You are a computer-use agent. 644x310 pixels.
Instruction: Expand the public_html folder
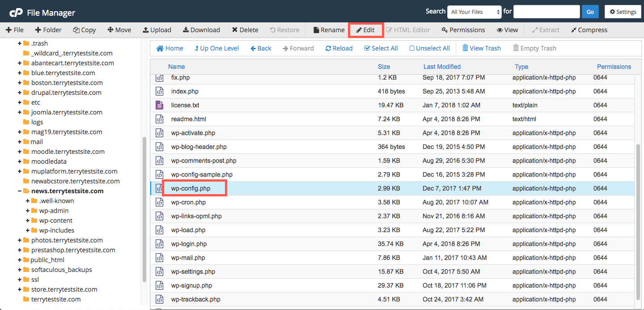(x=20, y=260)
